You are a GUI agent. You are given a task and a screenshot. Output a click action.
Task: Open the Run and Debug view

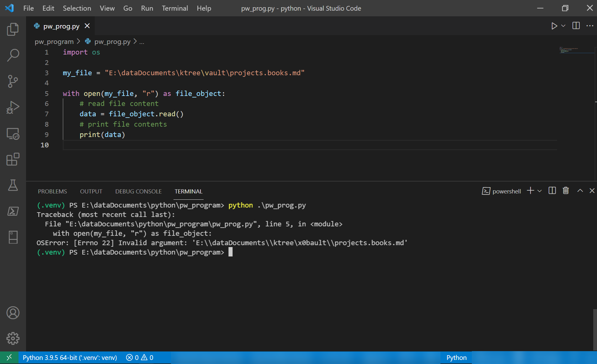[x=13, y=107]
